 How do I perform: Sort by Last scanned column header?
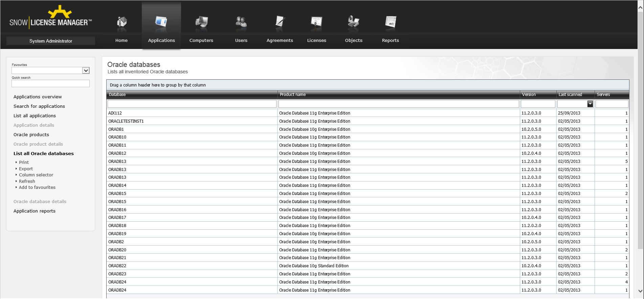click(575, 95)
